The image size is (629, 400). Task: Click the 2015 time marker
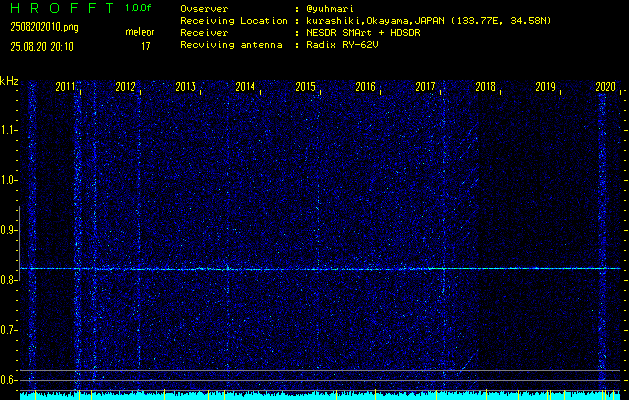[305, 87]
